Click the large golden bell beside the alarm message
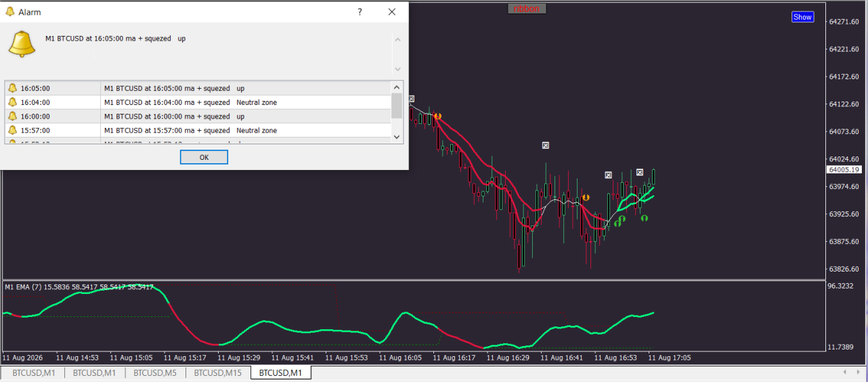 (x=22, y=44)
